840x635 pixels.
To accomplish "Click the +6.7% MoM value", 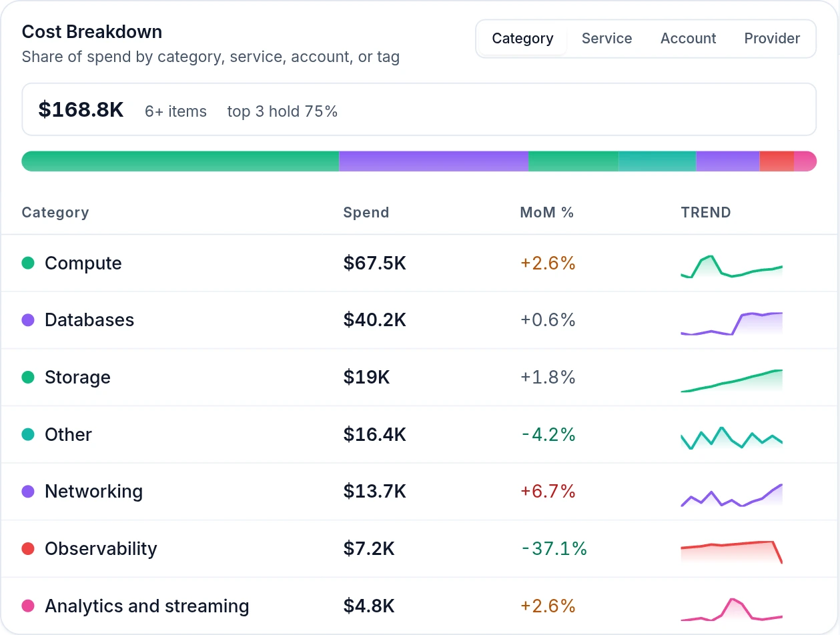I will tap(548, 492).
